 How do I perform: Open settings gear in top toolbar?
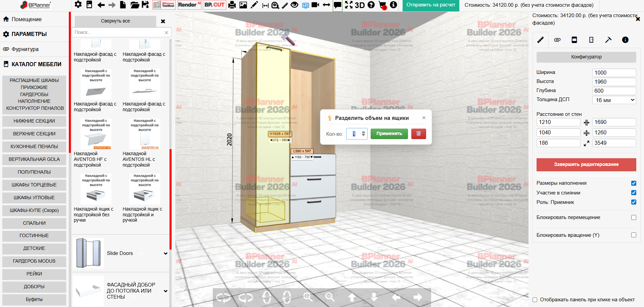click(x=78, y=5)
